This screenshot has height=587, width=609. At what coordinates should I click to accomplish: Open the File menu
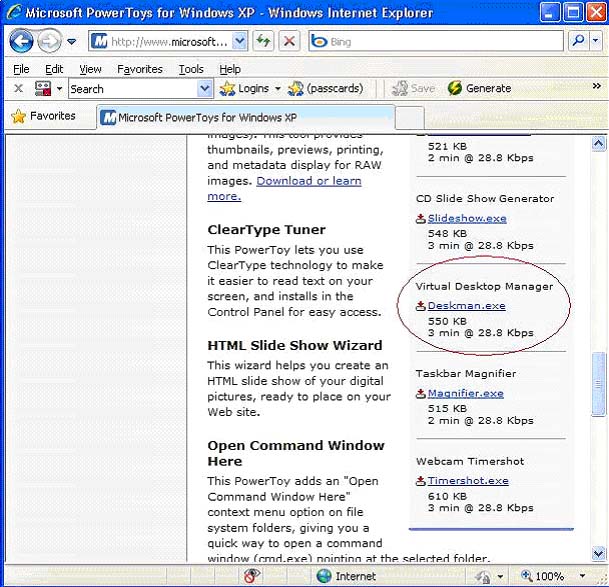point(21,69)
